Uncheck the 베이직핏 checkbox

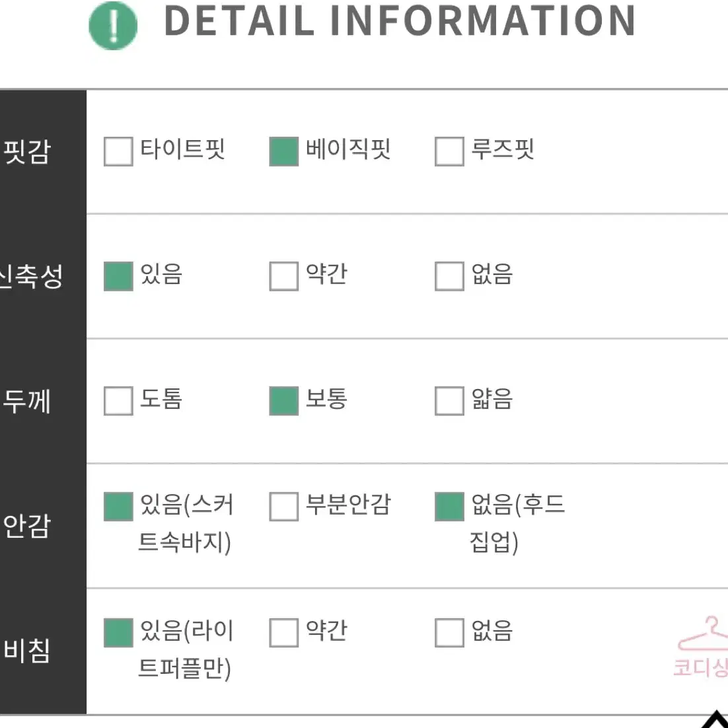point(283,151)
